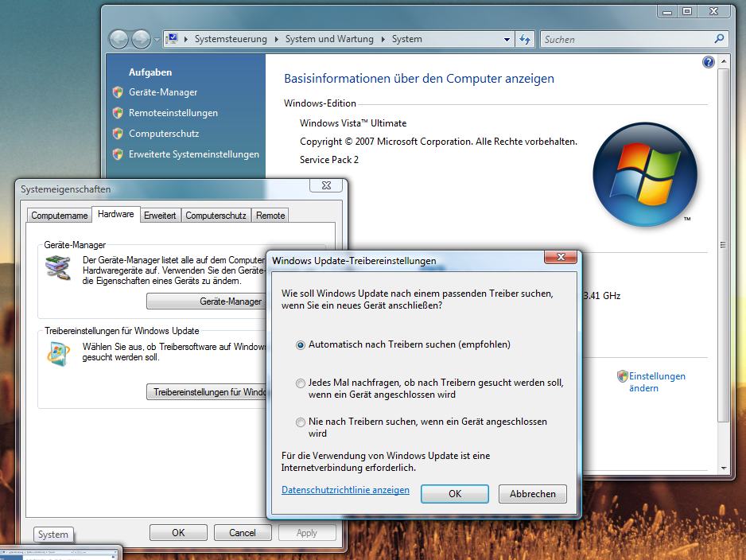Click the Service Pack 2 text
The width and height of the screenshot is (746, 560).
(x=329, y=160)
